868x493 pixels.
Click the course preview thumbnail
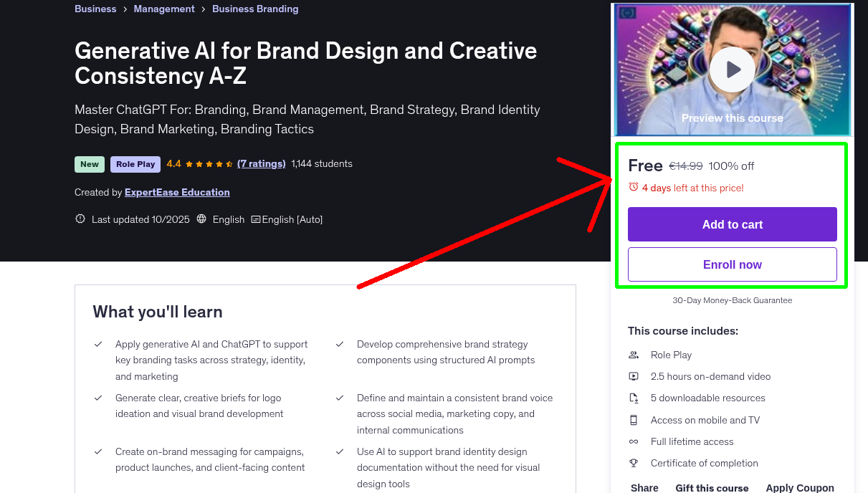(x=732, y=69)
